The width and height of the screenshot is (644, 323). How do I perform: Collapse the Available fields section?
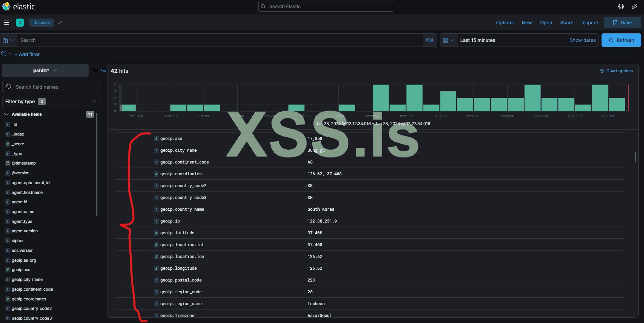6,114
